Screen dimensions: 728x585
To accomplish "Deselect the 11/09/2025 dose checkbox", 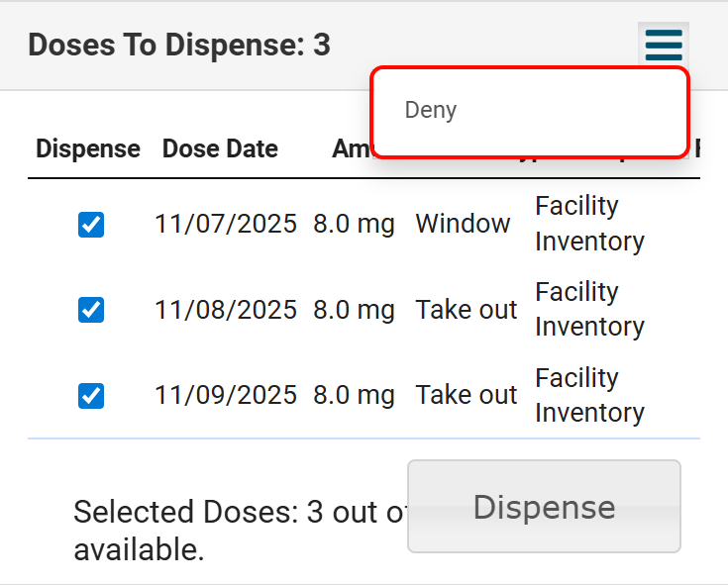I will 91,396.
